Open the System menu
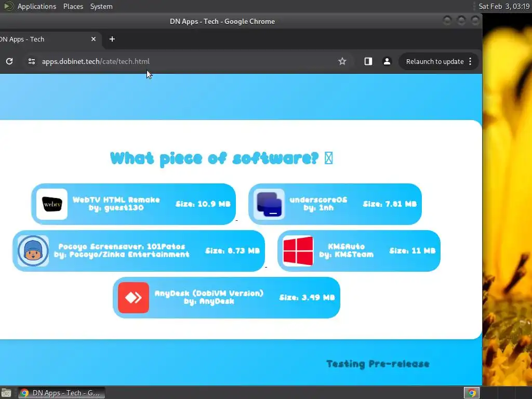This screenshot has height=399, width=532. 101,6
